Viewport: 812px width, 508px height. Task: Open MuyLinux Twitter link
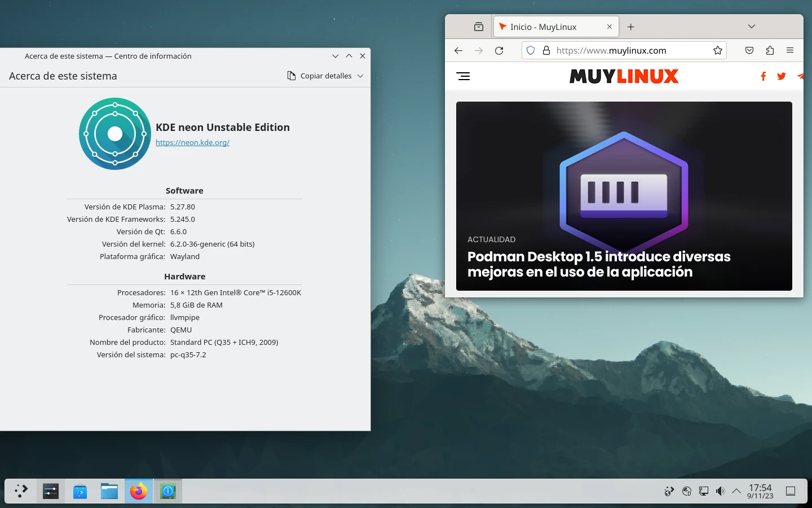coord(782,76)
